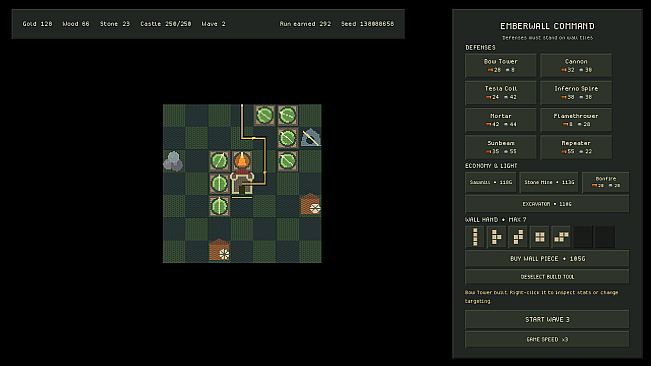Buy a Stone Mine from Economy
This screenshot has height=366, width=651.
tap(549, 182)
